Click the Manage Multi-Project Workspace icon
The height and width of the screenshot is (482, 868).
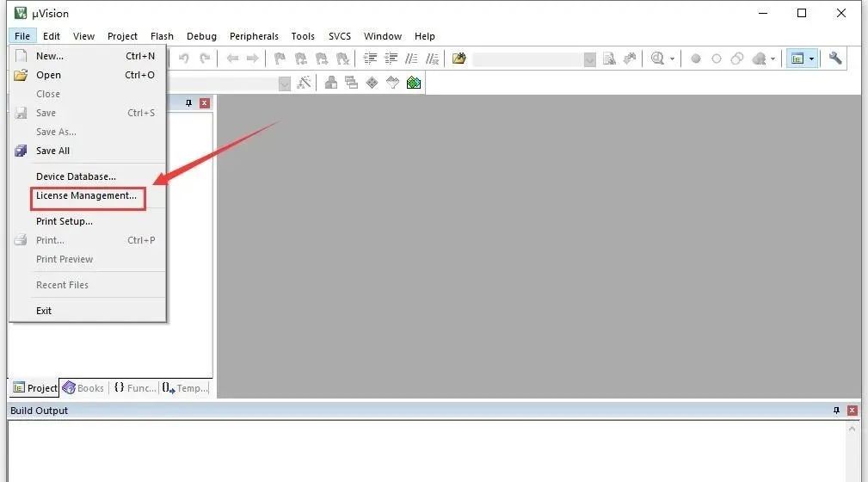pyautogui.click(x=351, y=83)
